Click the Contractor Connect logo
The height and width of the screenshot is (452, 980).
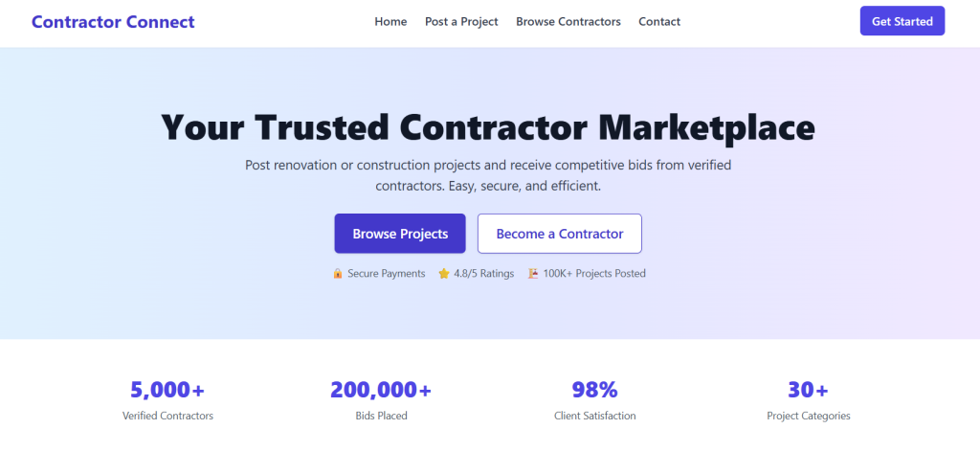coord(113,21)
